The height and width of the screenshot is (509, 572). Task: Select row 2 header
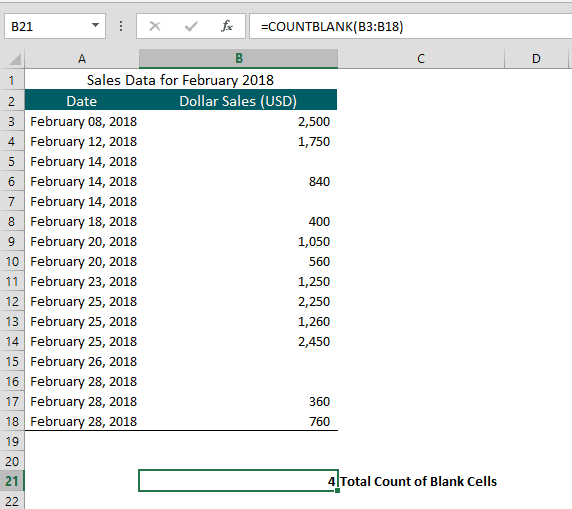click(x=12, y=101)
